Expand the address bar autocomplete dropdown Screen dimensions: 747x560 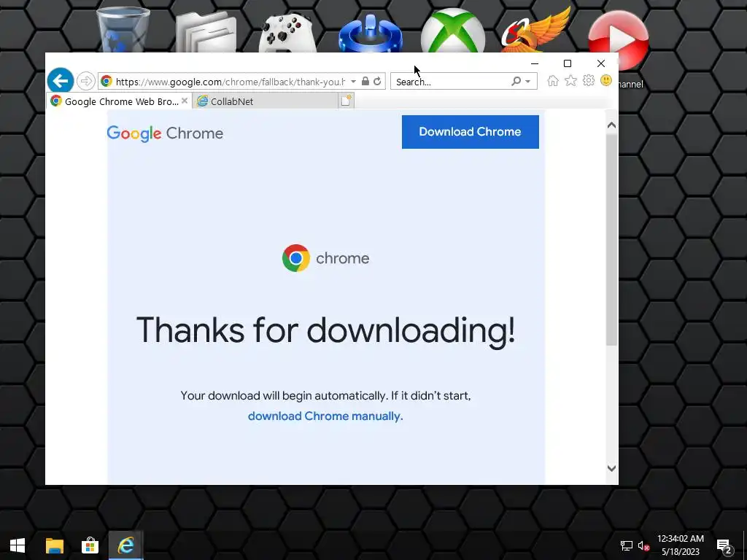point(354,82)
